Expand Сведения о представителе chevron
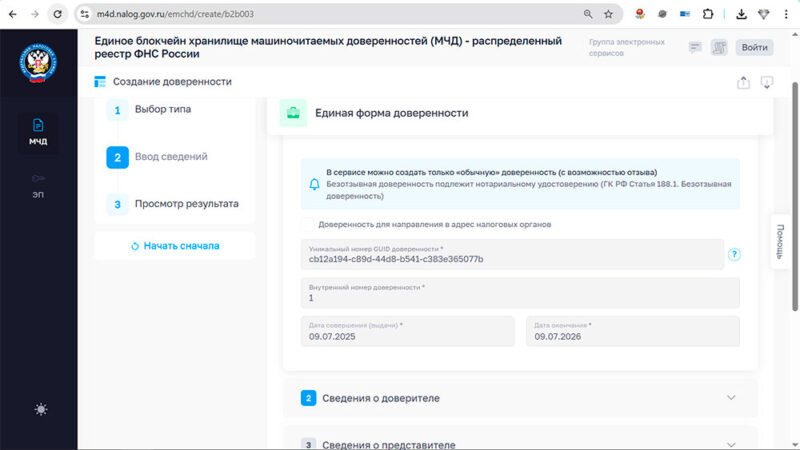This screenshot has height=450, width=800. pos(731,444)
